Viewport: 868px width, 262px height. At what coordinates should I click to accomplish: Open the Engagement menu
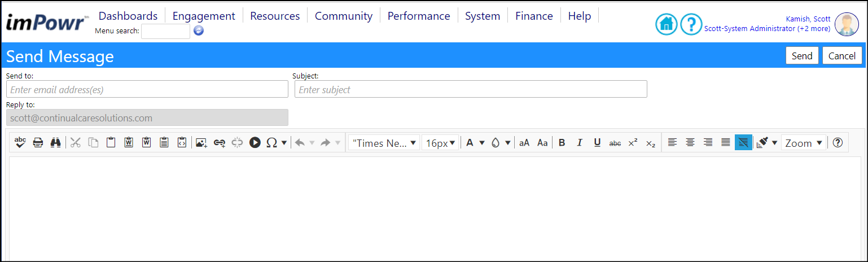pos(204,16)
